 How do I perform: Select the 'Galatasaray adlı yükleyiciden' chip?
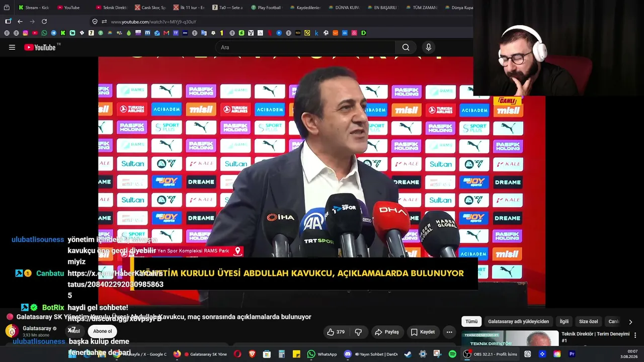pyautogui.click(x=518, y=321)
